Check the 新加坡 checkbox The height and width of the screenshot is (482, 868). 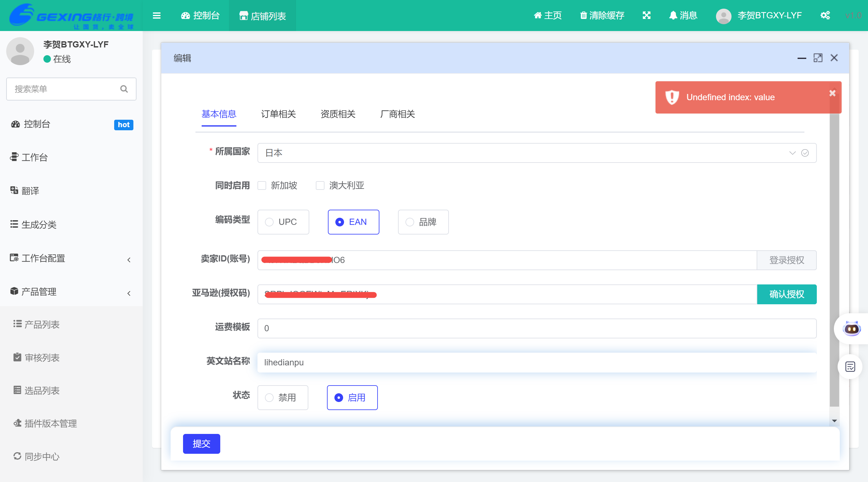[262, 185]
